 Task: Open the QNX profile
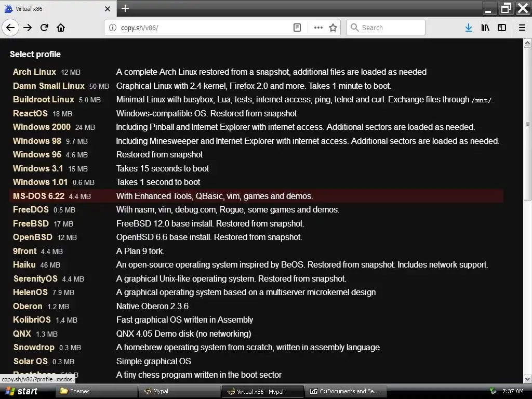coord(22,334)
